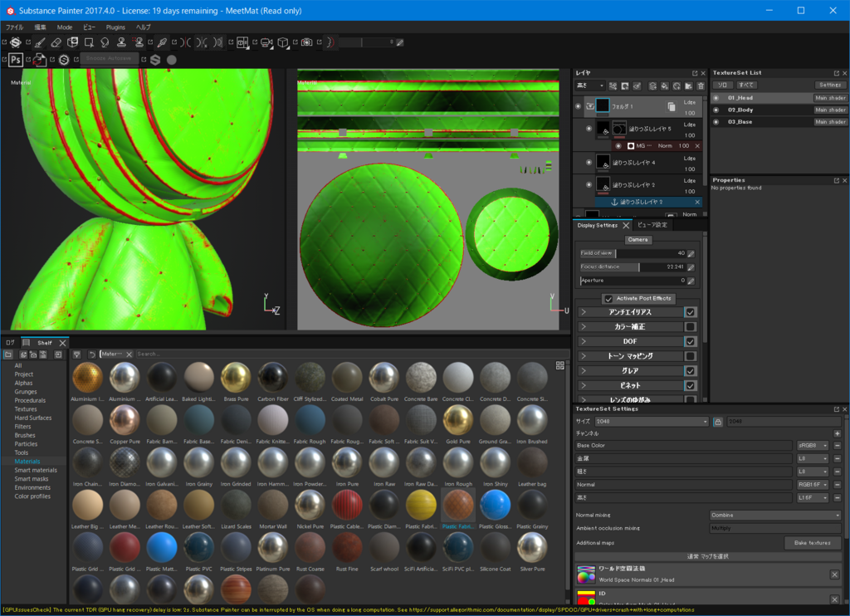The height and width of the screenshot is (616, 850).
Task: Click the Photoshop export Ps icon
Action: point(15,60)
